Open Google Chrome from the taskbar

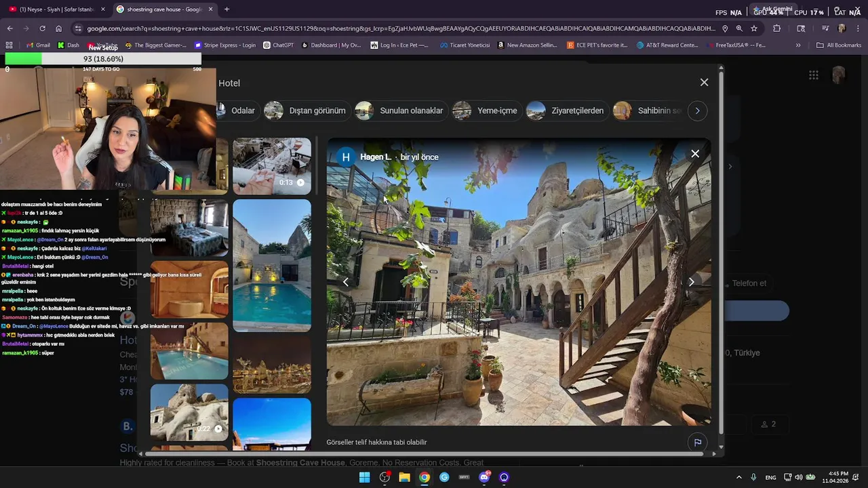pyautogui.click(x=424, y=477)
